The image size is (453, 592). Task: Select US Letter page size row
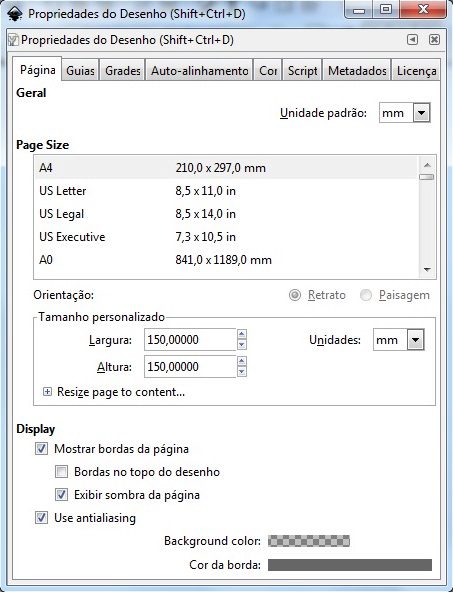pyautogui.click(x=226, y=191)
